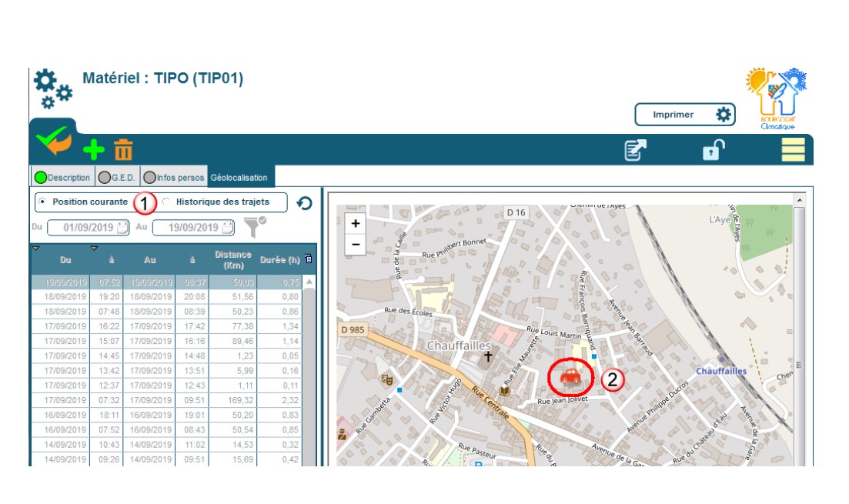849x504 pixels.
Task: Select Position courante radio button
Action: tap(42, 202)
